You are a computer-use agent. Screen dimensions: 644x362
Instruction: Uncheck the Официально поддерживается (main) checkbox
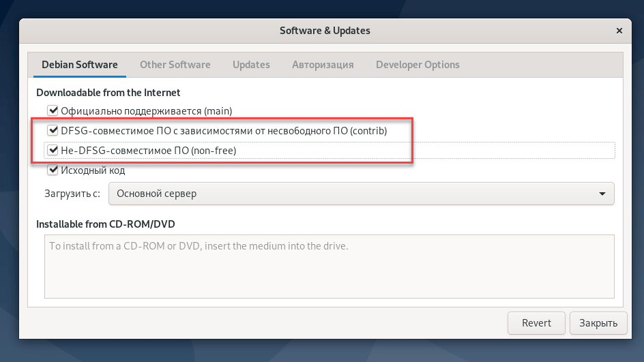tap(53, 110)
